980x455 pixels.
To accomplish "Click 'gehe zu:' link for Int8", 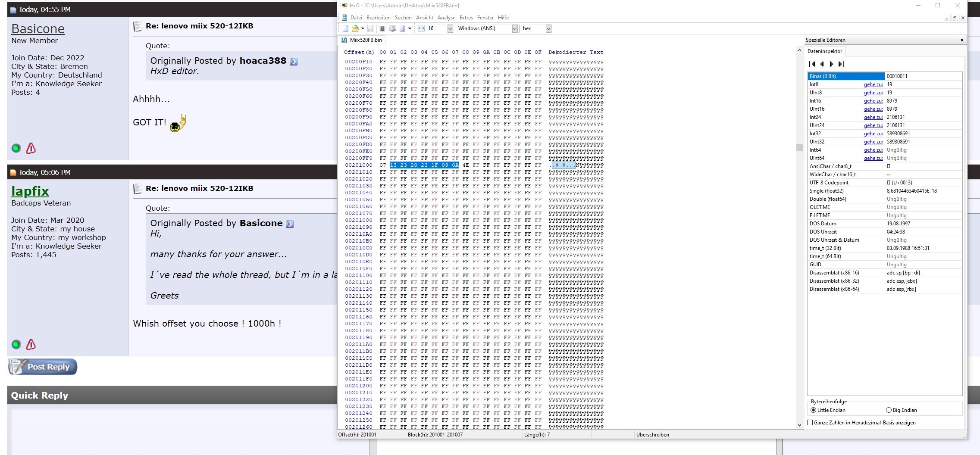I will coord(873,84).
